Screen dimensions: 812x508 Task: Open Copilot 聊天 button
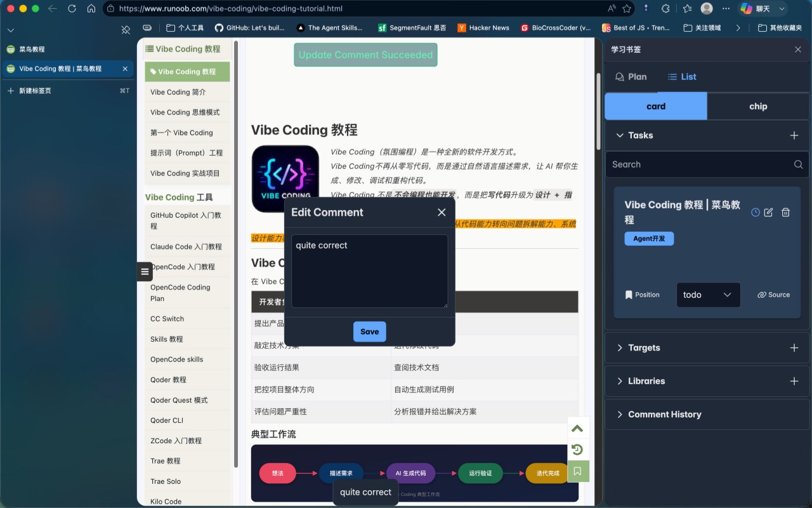(x=756, y=9)
